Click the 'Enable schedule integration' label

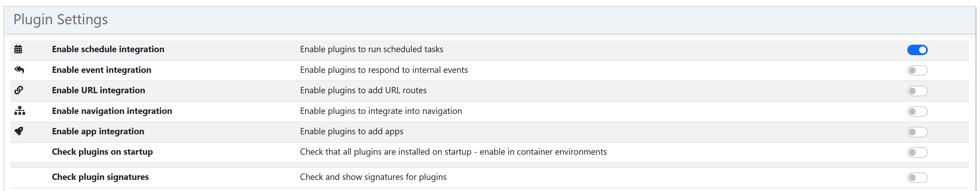[x=108, y=49]
